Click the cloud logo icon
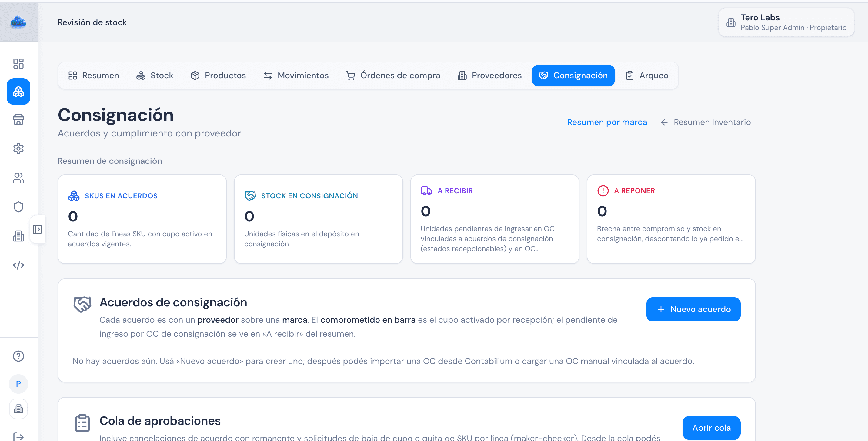This screenshot has height=441, width=868. [x=18, y=22]
